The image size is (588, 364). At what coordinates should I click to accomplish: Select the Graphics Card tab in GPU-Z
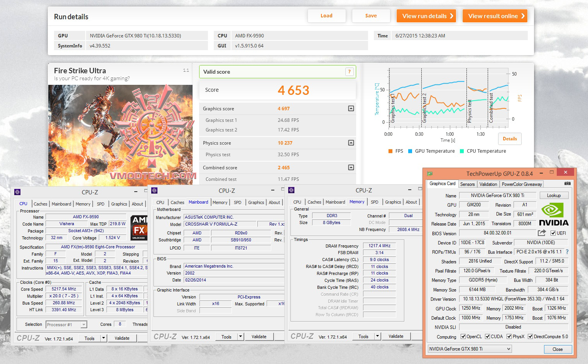click(442, 184)
